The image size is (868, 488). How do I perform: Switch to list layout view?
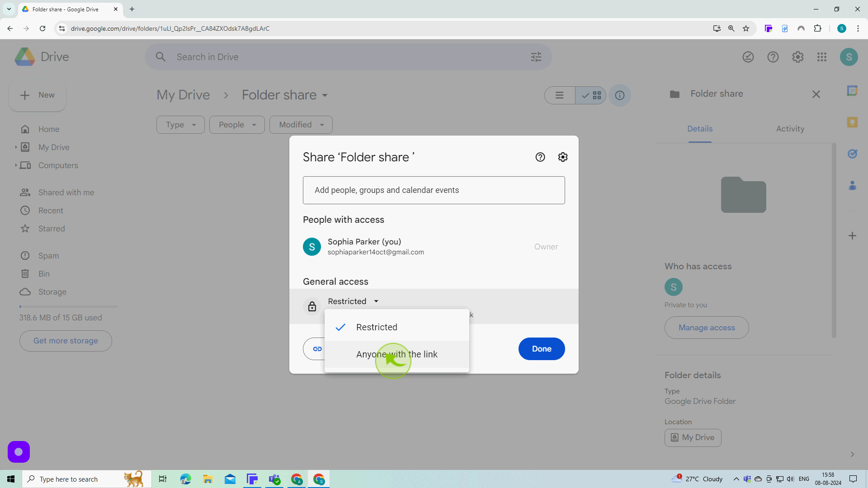(x=560, y=95)
